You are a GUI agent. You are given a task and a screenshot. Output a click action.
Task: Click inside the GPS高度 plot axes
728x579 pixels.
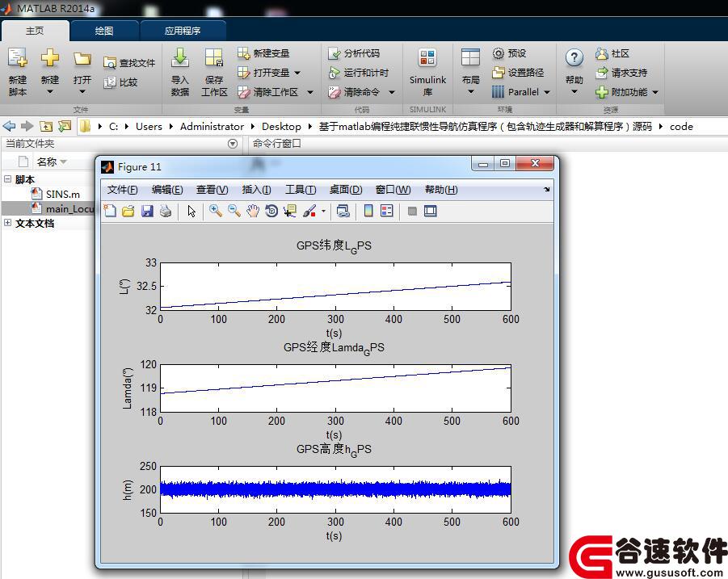pos(335,489)
